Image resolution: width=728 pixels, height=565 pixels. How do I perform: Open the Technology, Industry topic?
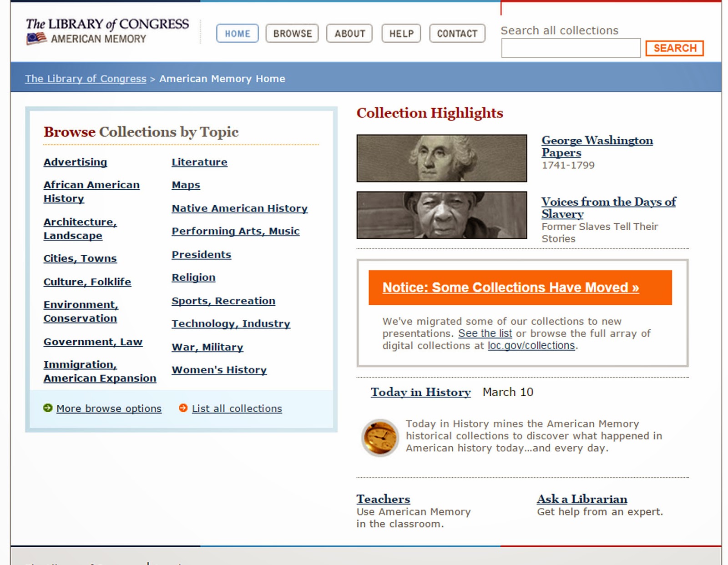(x=231, y=324)
